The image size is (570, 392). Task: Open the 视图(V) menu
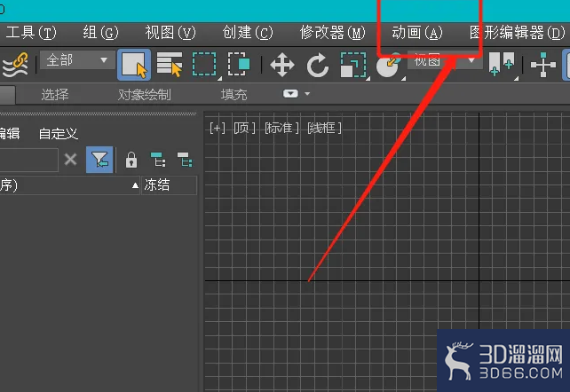[x=170, y=33]
